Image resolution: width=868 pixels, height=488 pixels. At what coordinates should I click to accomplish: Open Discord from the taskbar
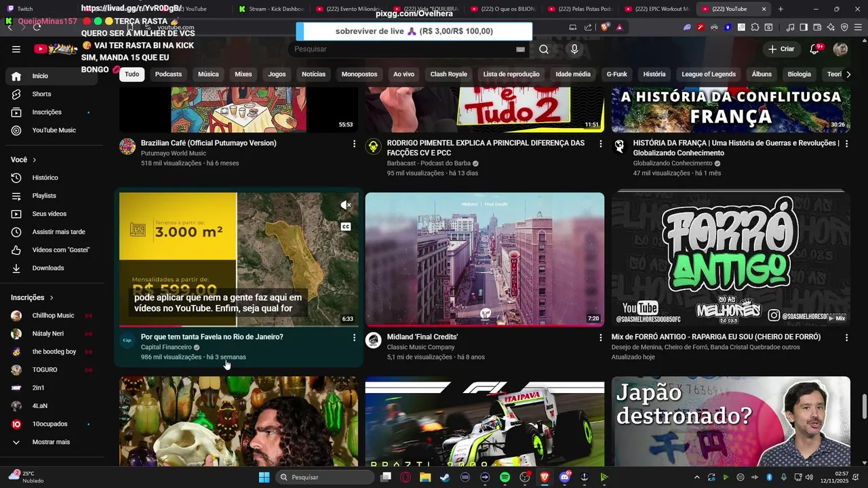click(x=564, y=477)
